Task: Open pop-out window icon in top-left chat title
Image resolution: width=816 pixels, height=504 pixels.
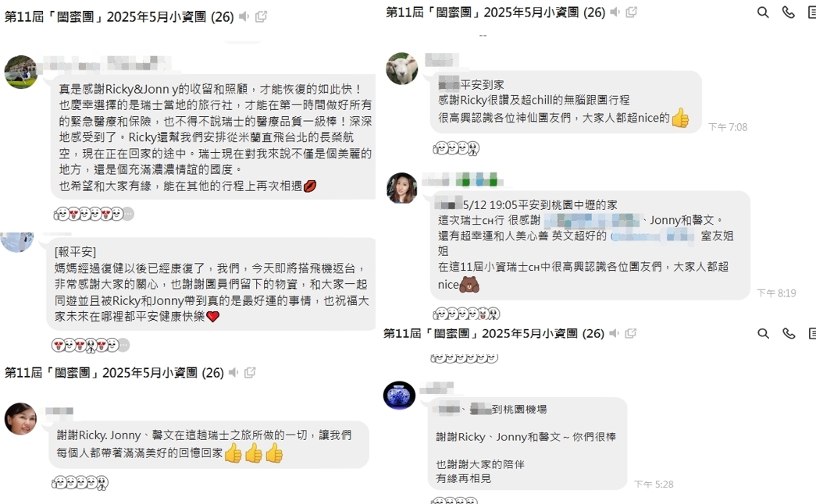Action: 262,16
